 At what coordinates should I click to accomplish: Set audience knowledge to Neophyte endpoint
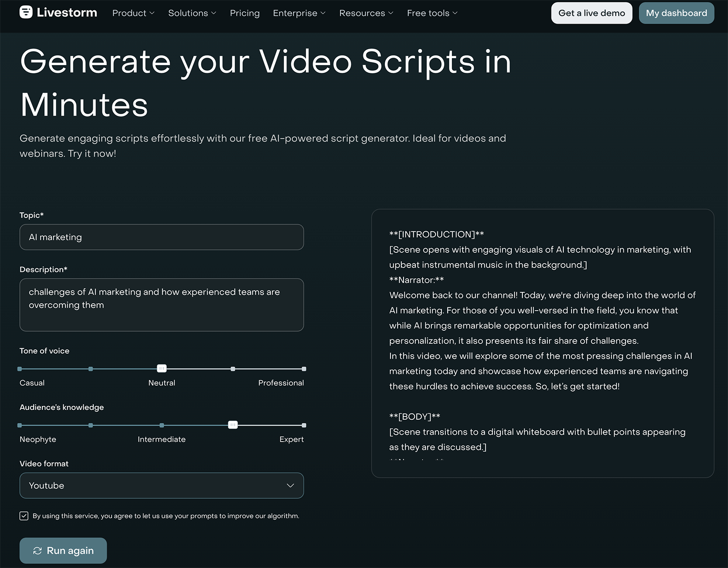coord(20,425)
